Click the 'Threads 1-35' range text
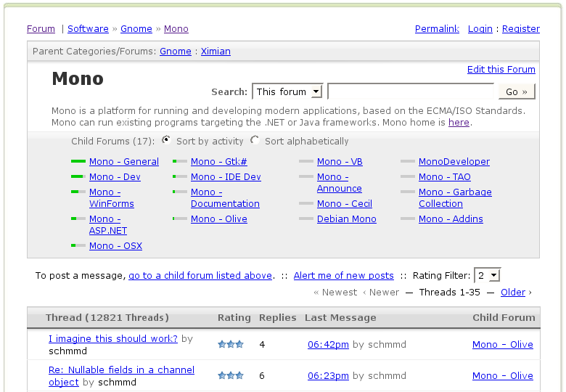 click(449, 292)
